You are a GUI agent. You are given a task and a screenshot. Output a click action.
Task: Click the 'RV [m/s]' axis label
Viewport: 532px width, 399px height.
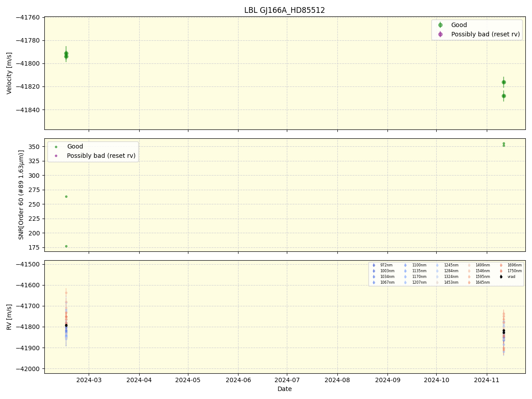point(9,317)
